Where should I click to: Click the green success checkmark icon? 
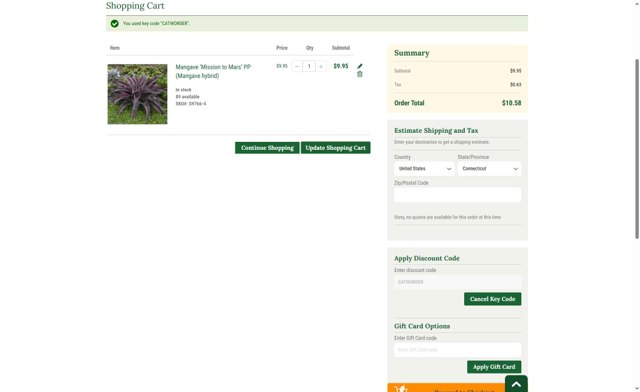click(115, 24)
